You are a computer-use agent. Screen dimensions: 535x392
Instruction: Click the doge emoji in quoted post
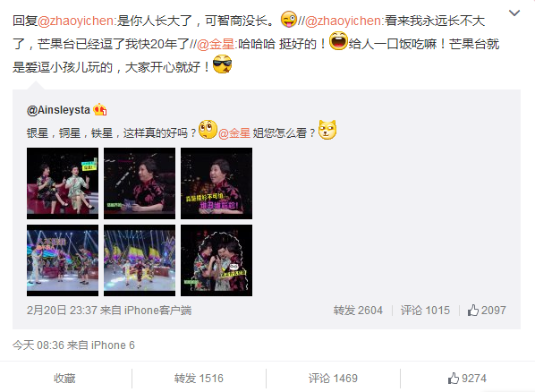point(327,130)
